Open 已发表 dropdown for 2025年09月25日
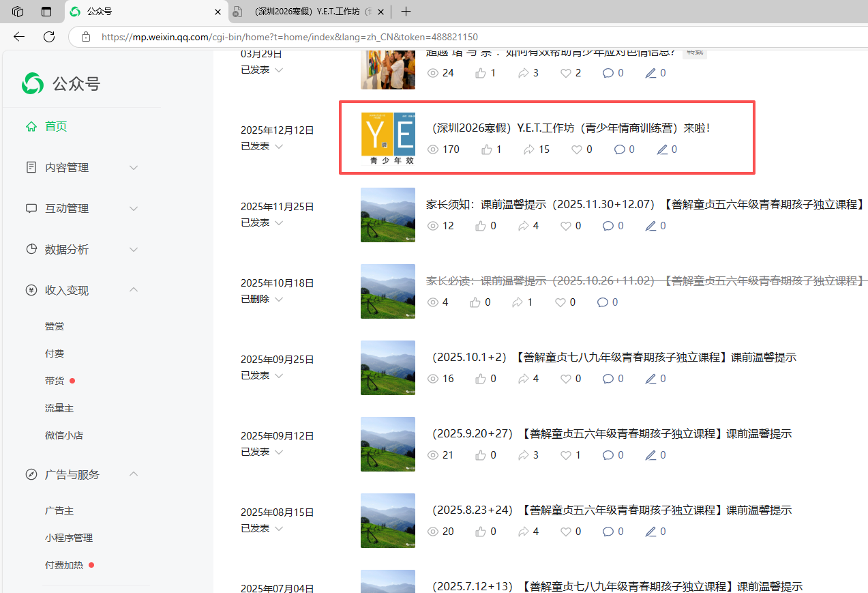Screen dimensions: 868x593 (262, 375)
